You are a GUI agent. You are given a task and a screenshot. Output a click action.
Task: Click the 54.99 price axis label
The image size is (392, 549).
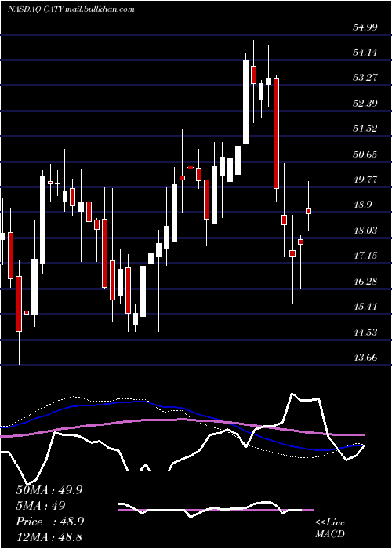[x=365, y=27]
